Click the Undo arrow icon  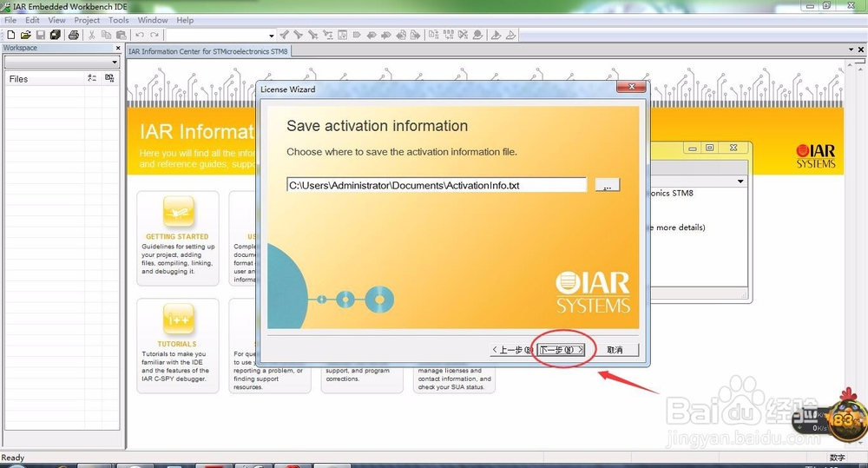click(x=140, y=35)
